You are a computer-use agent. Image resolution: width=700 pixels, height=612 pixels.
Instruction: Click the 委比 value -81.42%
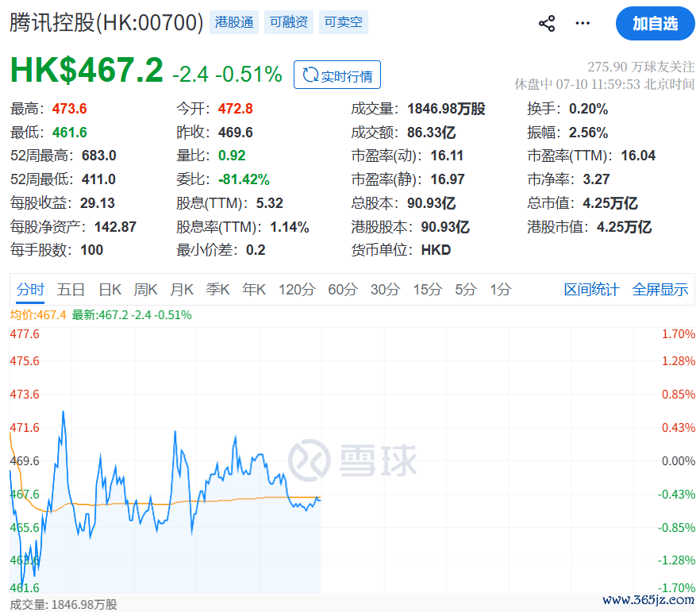pyautogui.click(x=244, y=179)
